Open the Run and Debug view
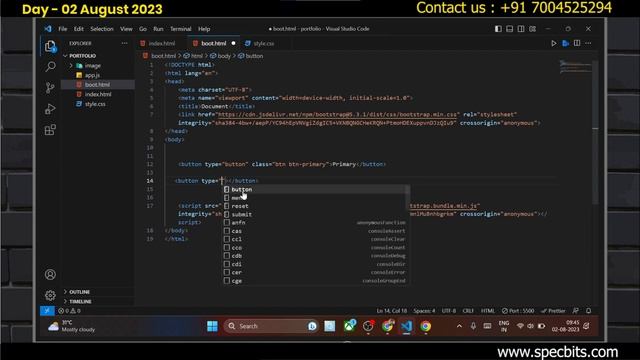The width and height of the screenshot is (640, 360). [x=50, y=109]
